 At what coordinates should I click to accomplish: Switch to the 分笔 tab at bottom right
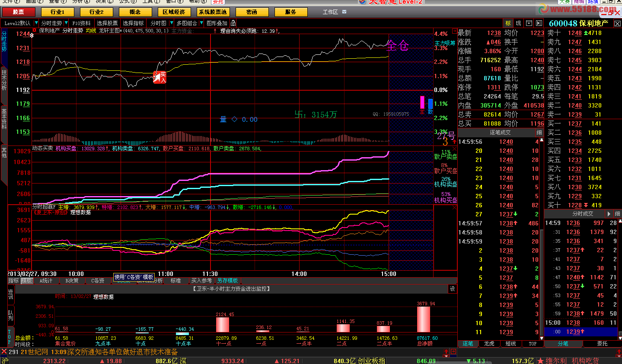[563, 344]
